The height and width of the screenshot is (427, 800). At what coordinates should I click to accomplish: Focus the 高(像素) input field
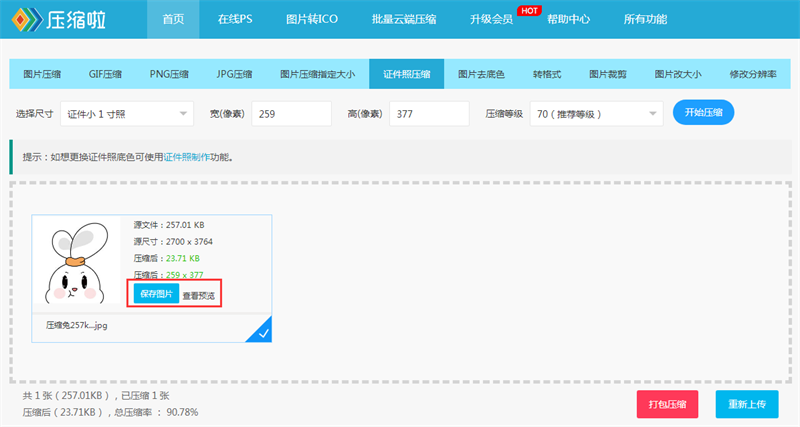point(429,114)
